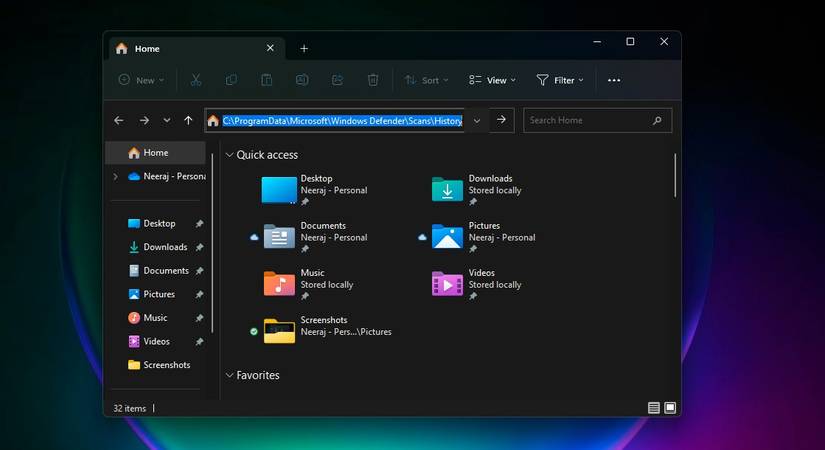Switch to details view layout icon

(x=654, y=408)
